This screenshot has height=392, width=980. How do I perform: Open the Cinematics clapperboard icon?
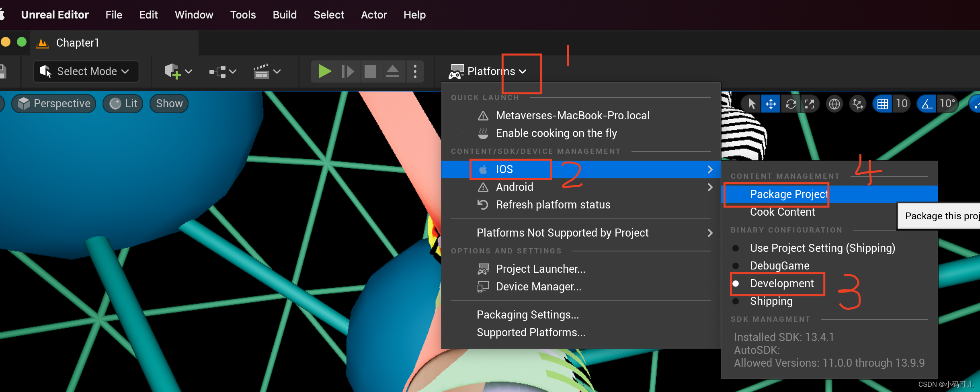tap(261, 71)
